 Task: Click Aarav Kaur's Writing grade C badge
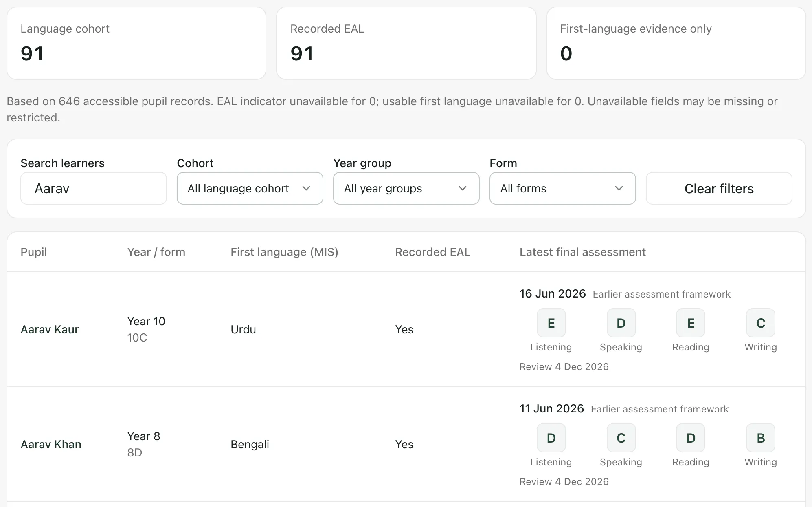761,323
